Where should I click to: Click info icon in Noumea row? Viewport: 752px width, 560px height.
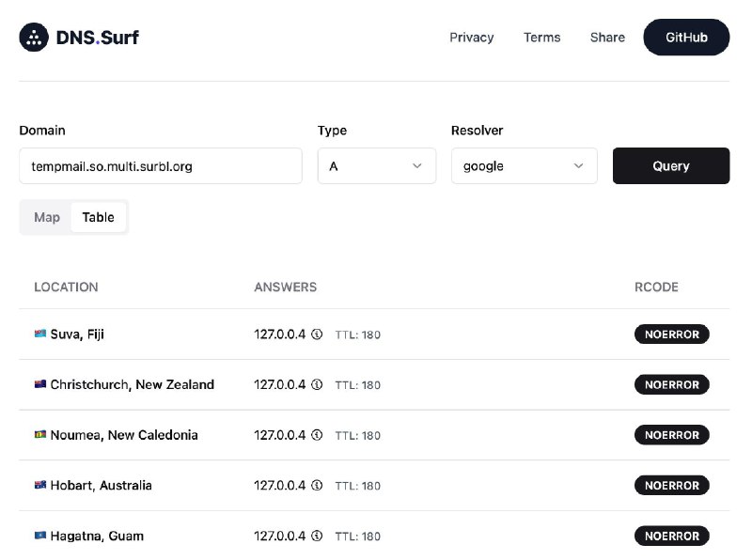pyautogui.click(x=317, y=435)
